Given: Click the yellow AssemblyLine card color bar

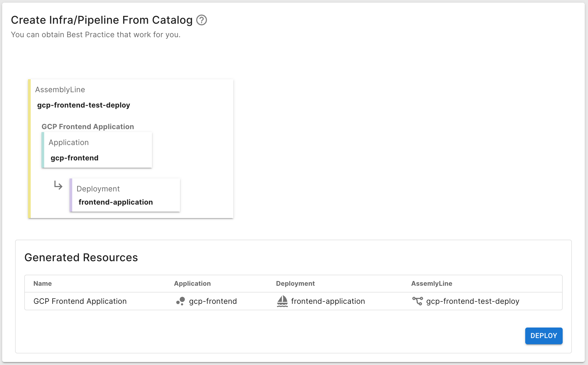Looking at the screenshot, I should (29, 149).
